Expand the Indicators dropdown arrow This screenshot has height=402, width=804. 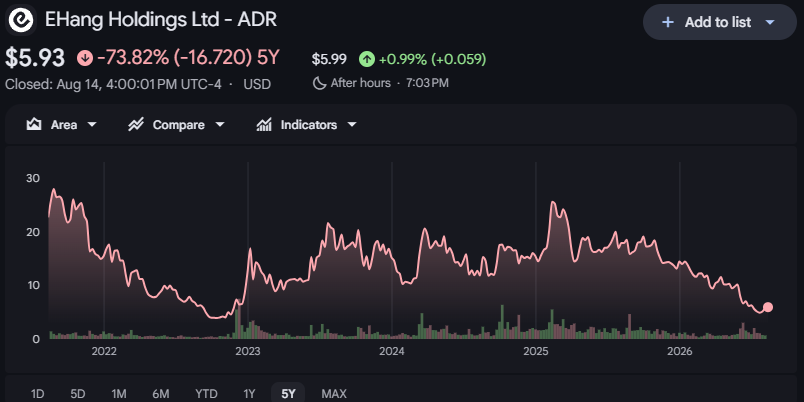(352, 125)
